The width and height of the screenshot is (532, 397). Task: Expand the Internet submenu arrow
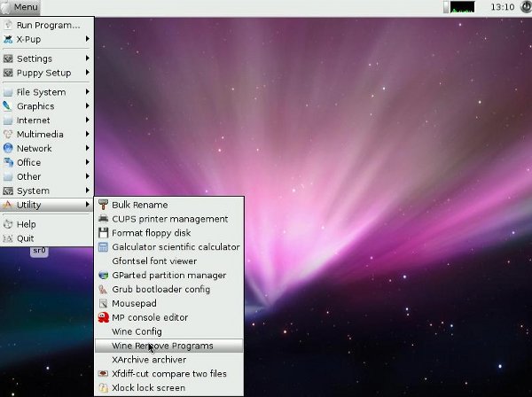tap(88, 120)
